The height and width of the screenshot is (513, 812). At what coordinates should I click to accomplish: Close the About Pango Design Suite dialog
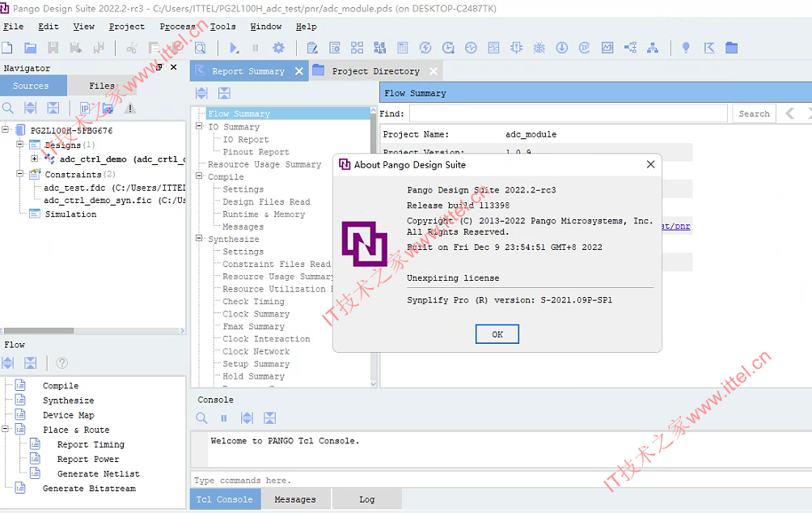point(650,164)
